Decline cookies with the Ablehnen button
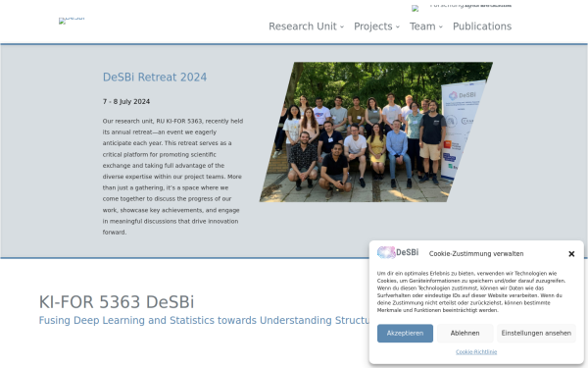This screenshot has width=588, height=368. (x=465, y=333)
